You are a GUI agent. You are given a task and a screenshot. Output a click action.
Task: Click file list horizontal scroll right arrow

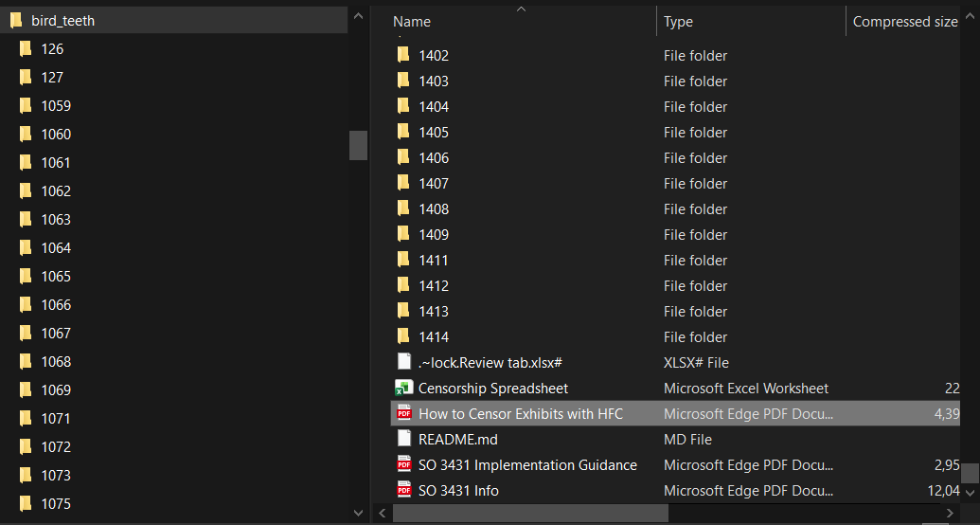tap(950, 513)
